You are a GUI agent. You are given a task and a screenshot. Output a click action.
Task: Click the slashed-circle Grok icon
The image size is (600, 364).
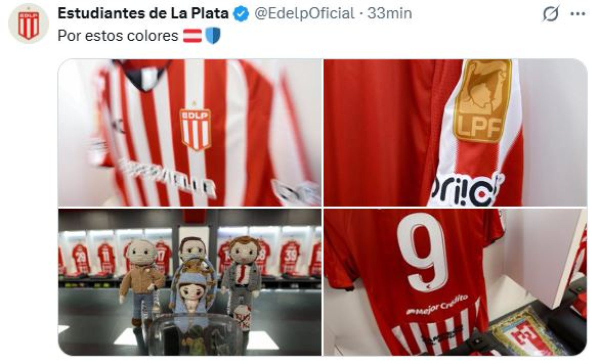pos(550,14)
